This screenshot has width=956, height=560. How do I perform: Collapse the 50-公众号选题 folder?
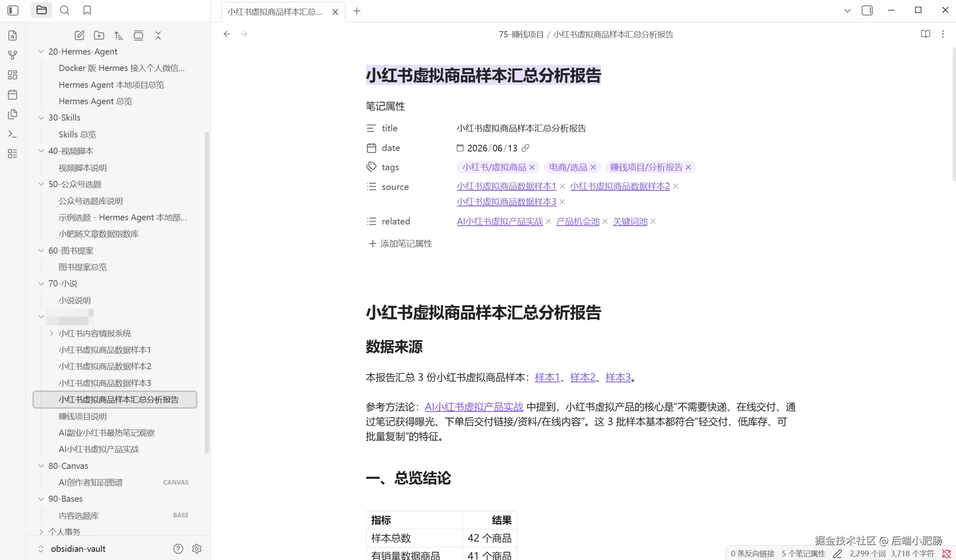(41, 184)
